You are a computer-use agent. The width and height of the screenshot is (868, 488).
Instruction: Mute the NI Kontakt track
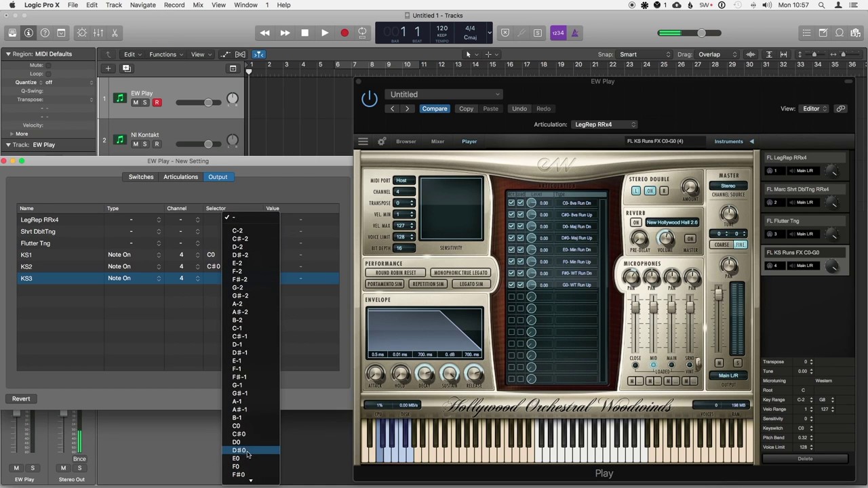click(x=136, y=144)
